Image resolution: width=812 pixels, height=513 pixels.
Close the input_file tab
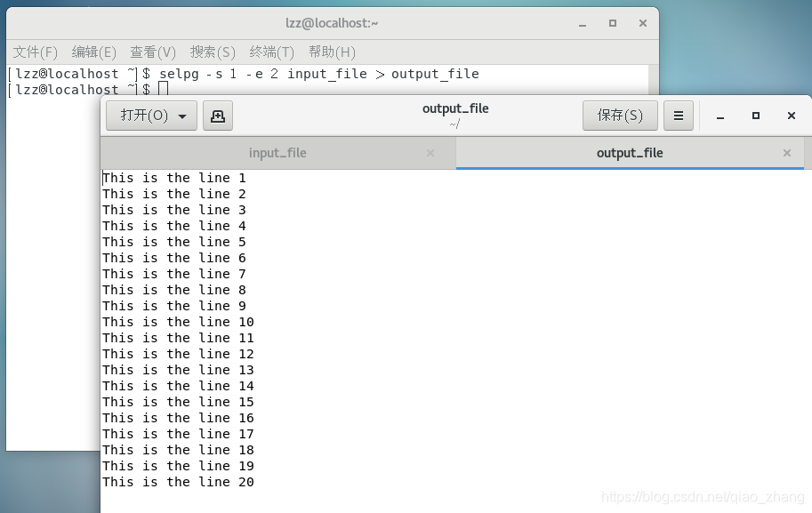click(430, 153)
